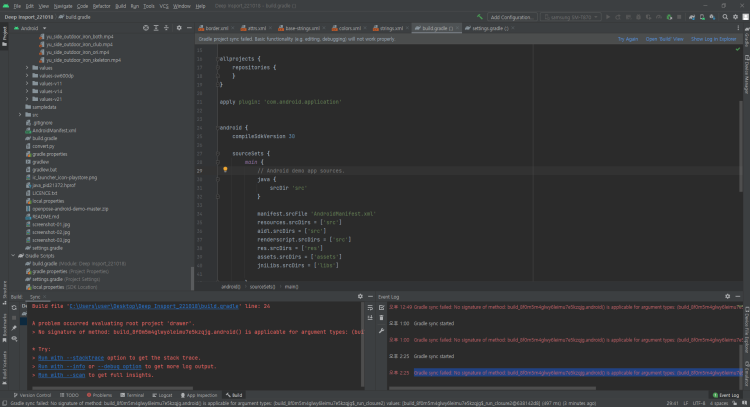
Task: Click Collapse All icon in Project panel
Action: (x=166, y=28)
